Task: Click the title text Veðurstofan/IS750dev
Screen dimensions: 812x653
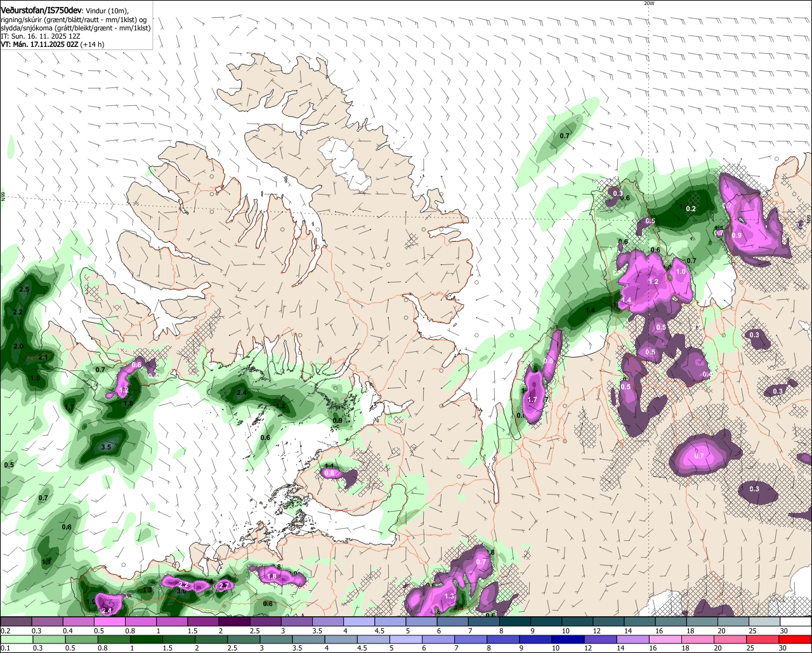Action: 41,11
